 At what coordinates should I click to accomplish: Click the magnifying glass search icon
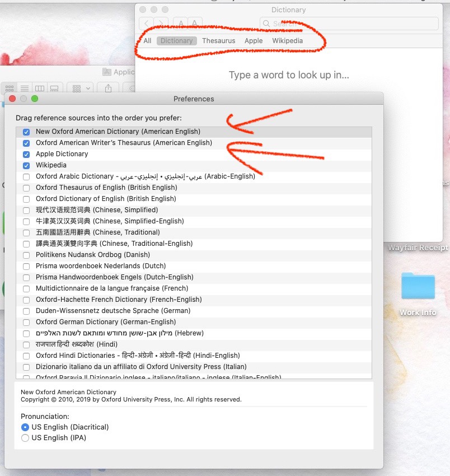tap(266, 24)
